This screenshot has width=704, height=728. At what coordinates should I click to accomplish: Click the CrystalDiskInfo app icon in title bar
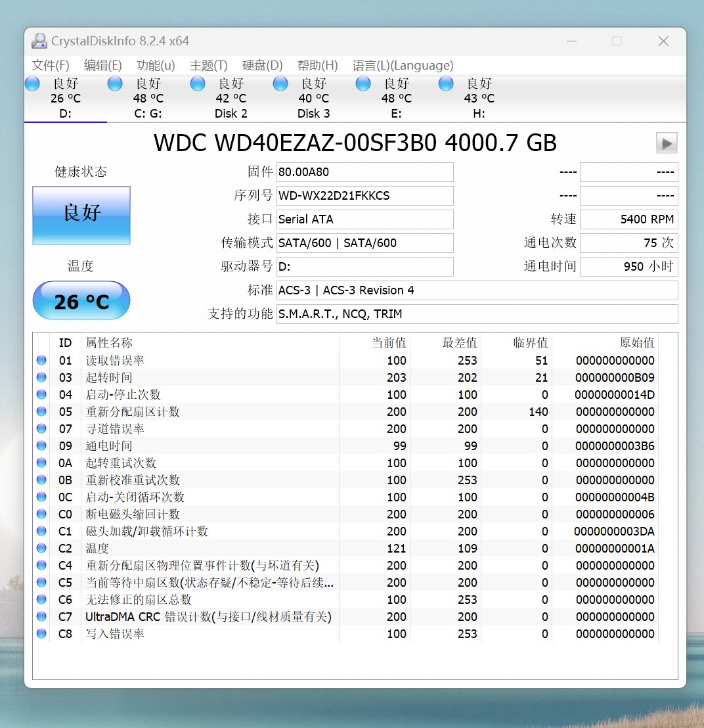39,41
